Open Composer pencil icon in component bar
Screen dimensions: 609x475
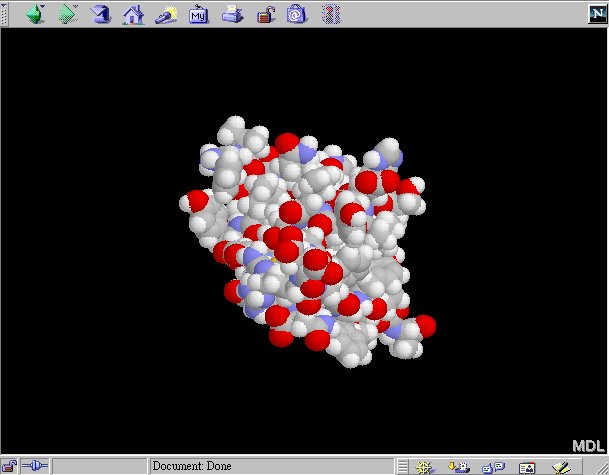pos(561,467)
